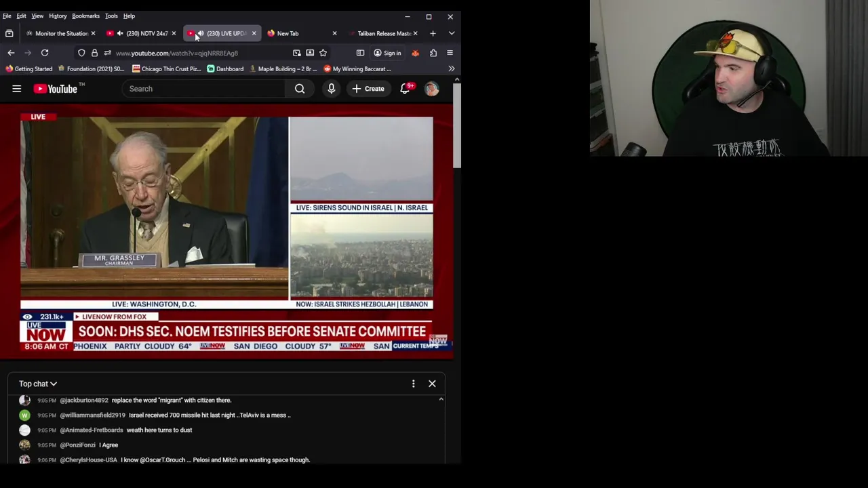Search with your voice microphone icon
Screen dimensions: 868x488
click(x=331, y=89)
